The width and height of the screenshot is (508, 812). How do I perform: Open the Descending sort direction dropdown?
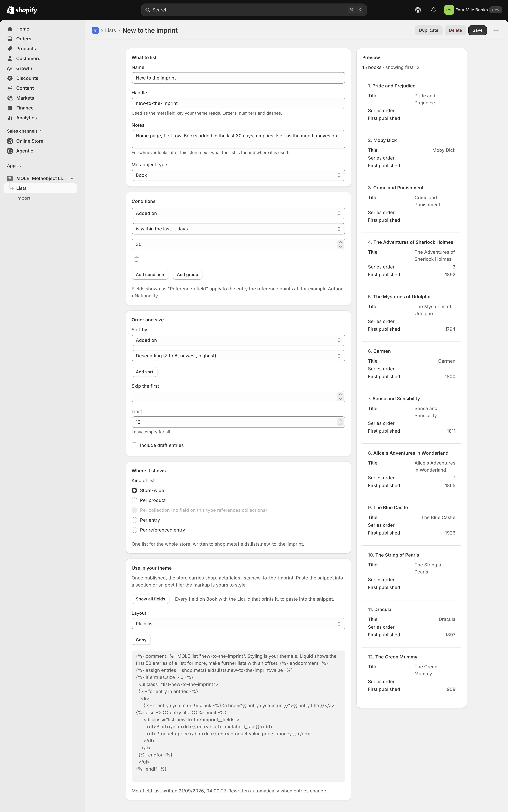[238, 356]
